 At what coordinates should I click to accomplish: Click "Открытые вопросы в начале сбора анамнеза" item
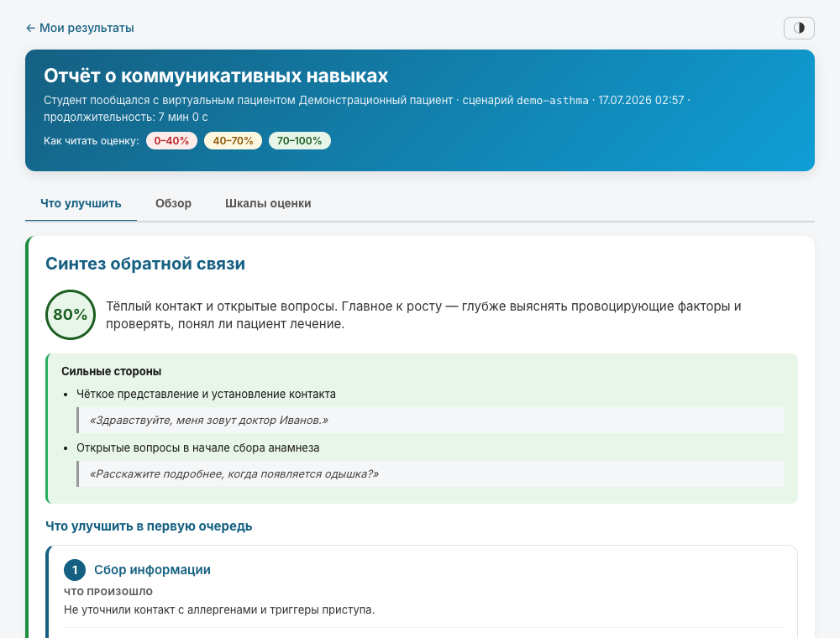click(197, 448)
